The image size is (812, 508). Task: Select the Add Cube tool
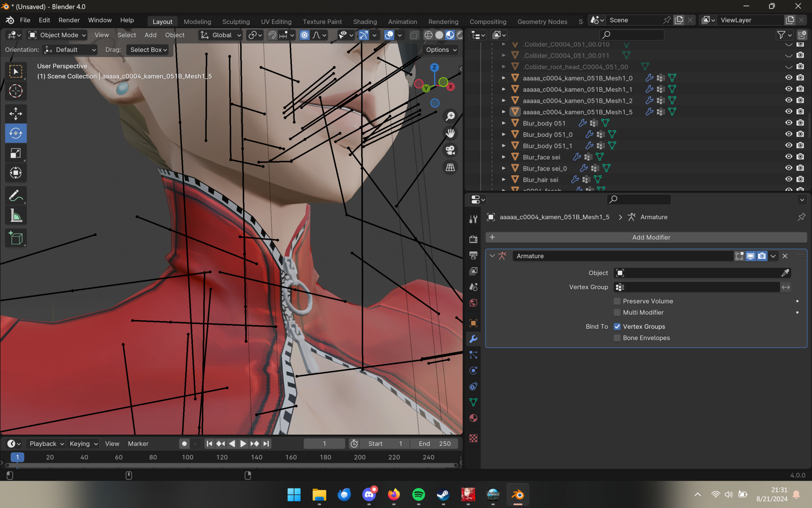[16, 238]
